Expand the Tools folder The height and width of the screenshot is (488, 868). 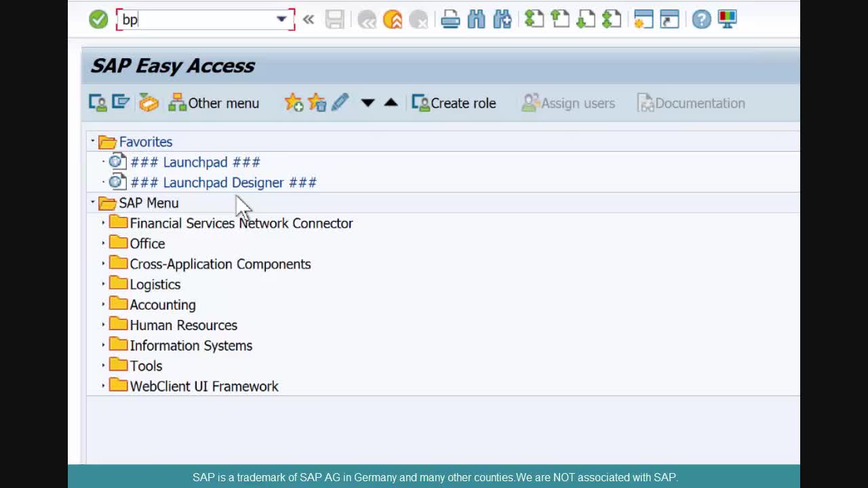104,365
